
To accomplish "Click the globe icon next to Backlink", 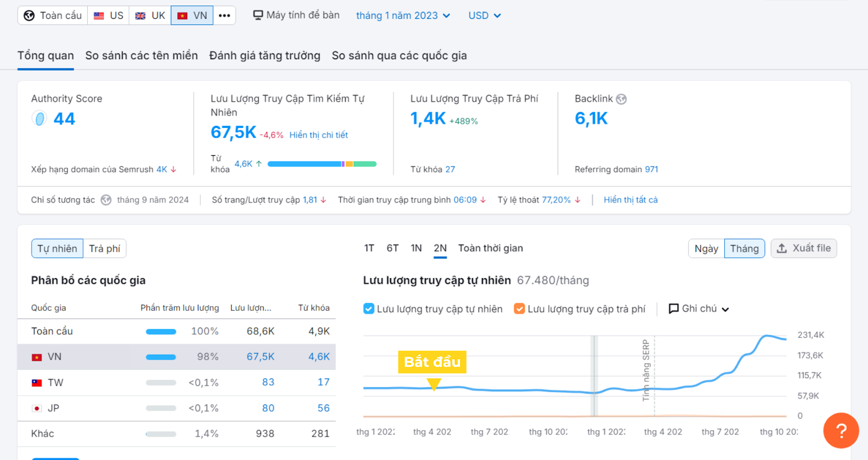I will point(621,99).
